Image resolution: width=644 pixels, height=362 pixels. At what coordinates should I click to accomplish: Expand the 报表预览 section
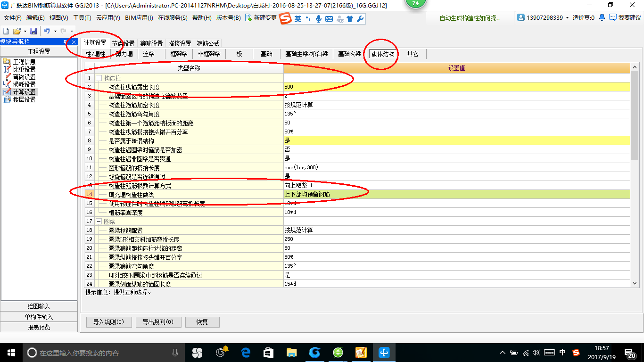(x=39, y=327)
